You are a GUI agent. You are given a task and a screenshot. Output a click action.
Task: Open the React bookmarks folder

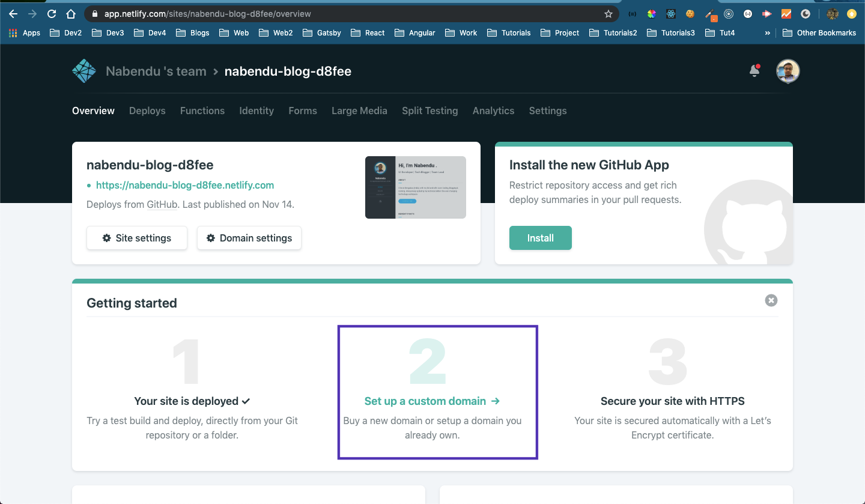(368, 33)
